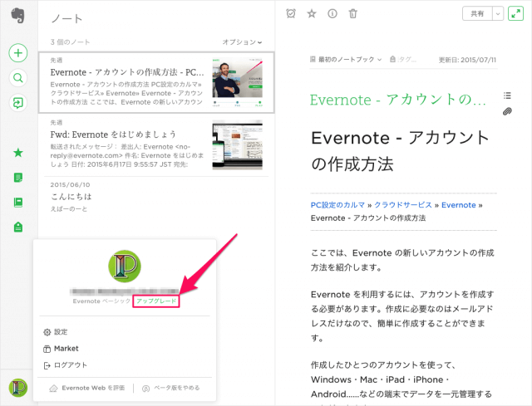Image resolution: width=532 pixels, height=406 pixels.
Task: Click the green new note plus icon
Action: point(17,52)
